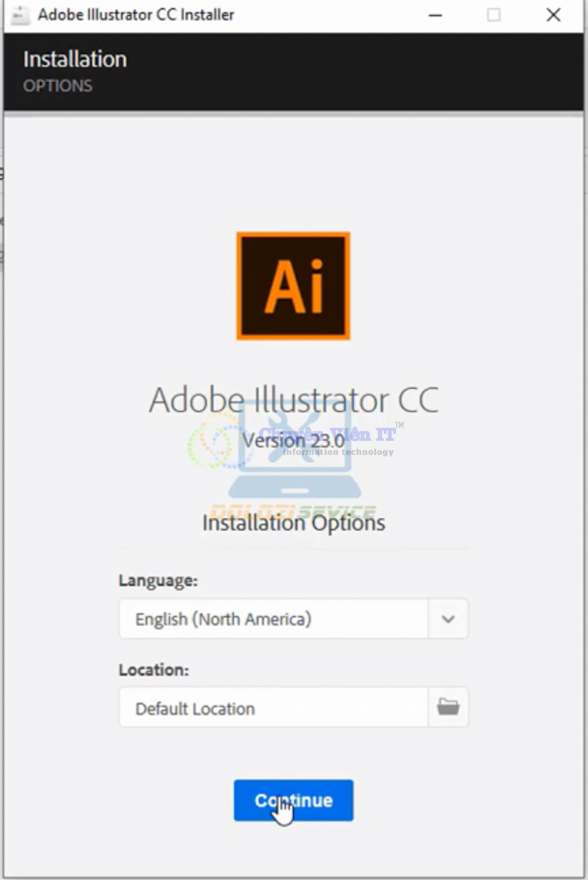The width and height of the screenshot is (588, 880).
Task: Click the maximize window button
Action: coord(494,15)
